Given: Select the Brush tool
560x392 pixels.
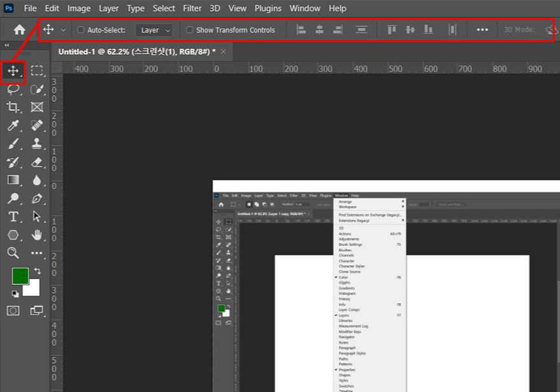Looking at the screenshot, I should point(13,143).
